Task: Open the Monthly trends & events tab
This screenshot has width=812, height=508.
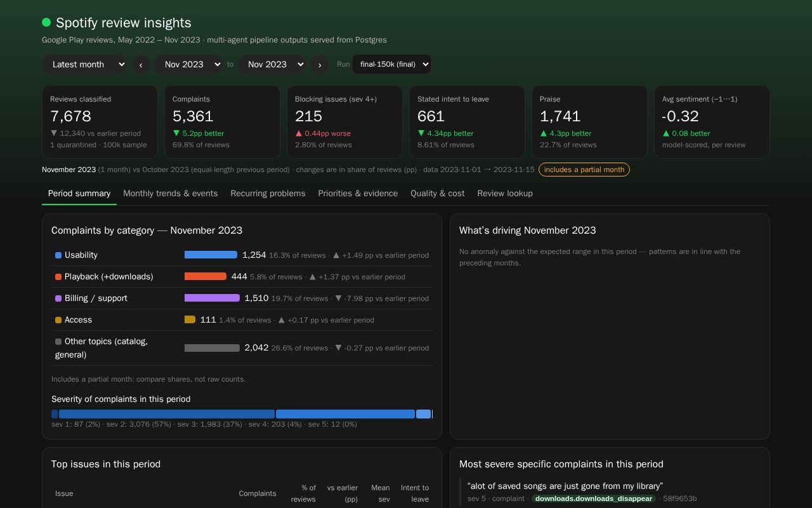Action: 170,193
